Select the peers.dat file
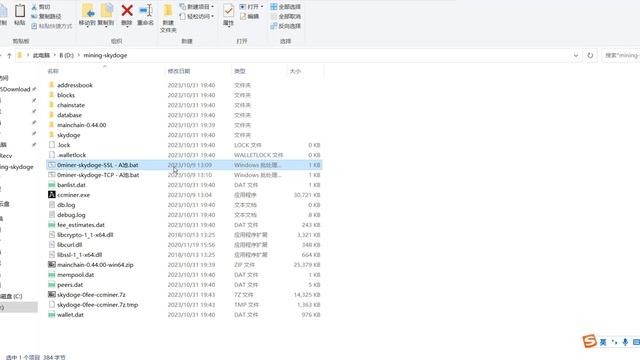Screen dimensions: 640x360 pos(184,285)
